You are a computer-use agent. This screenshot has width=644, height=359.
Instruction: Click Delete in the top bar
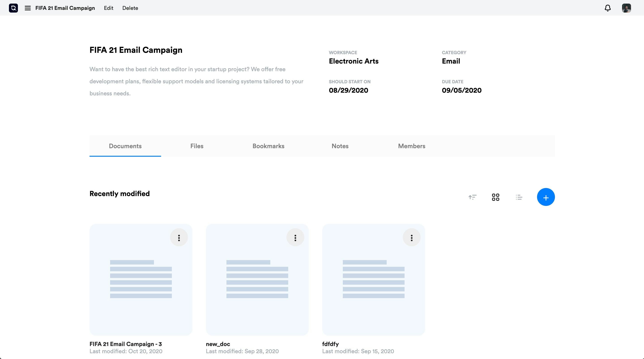point(130,8)
